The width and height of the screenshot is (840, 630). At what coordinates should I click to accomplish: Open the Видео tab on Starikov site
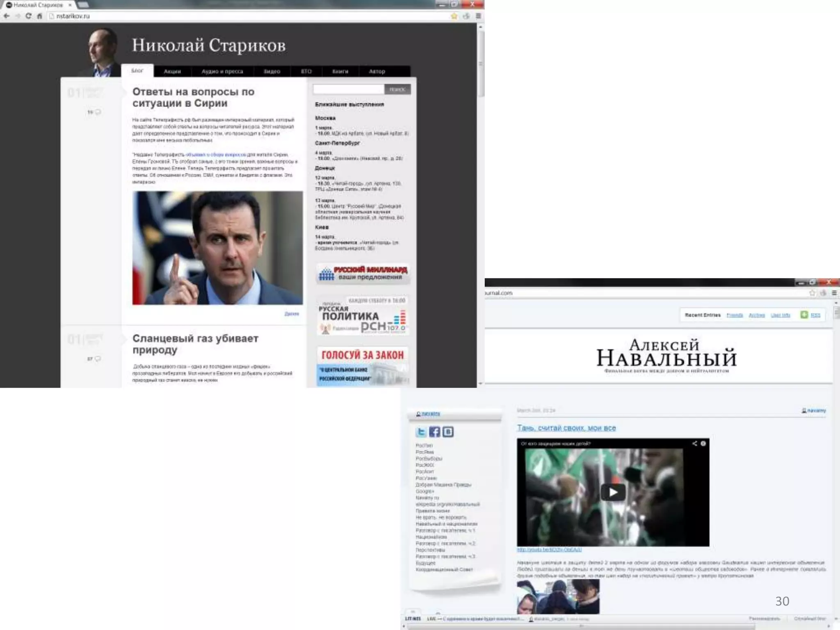tap(272, 71)
